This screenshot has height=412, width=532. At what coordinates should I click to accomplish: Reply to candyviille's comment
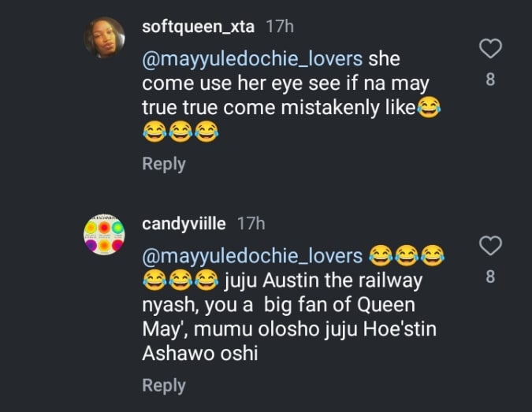(x=163, y=385)
